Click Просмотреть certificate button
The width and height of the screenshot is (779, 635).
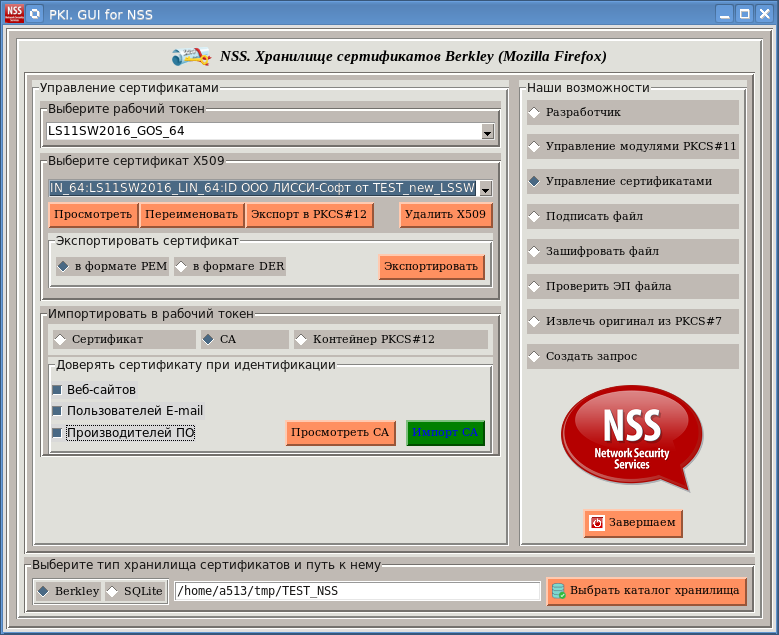[x=93, y=214]
